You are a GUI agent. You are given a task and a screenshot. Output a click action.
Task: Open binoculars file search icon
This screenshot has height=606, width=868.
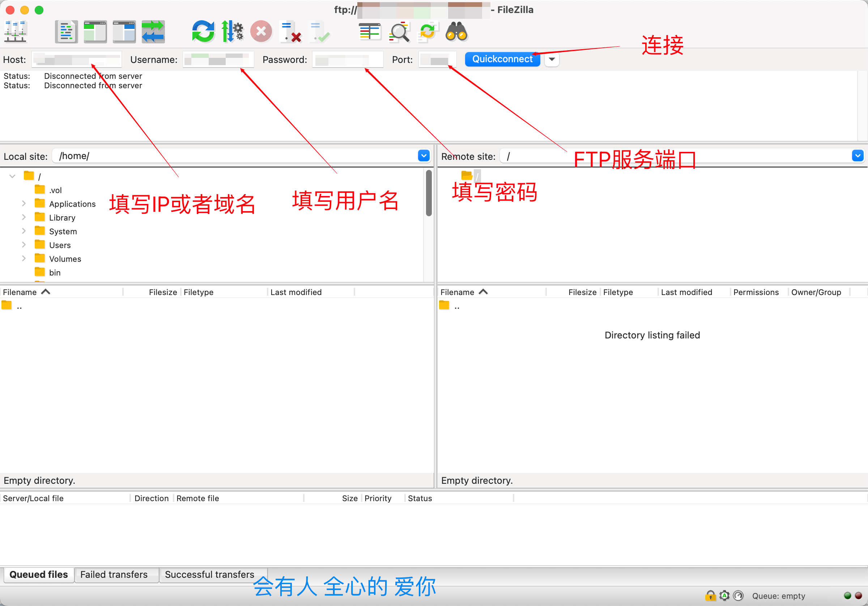click(457, 32)
